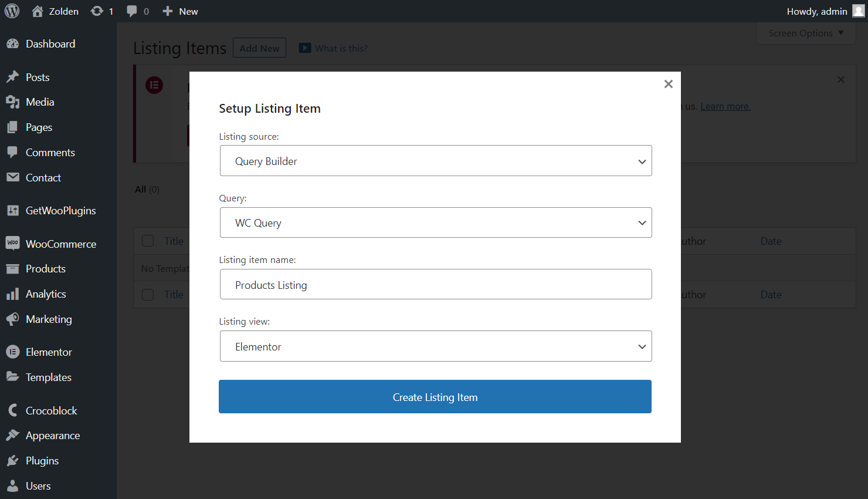Screen dimensions: 868x499
Task: Click the GetWooPlugins sidebar icon
Action: click(12, 211)
